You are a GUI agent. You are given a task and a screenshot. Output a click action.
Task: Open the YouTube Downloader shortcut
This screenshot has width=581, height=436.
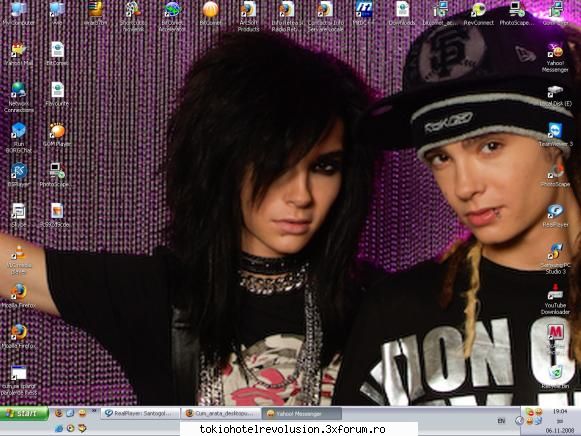pos(555,300)
